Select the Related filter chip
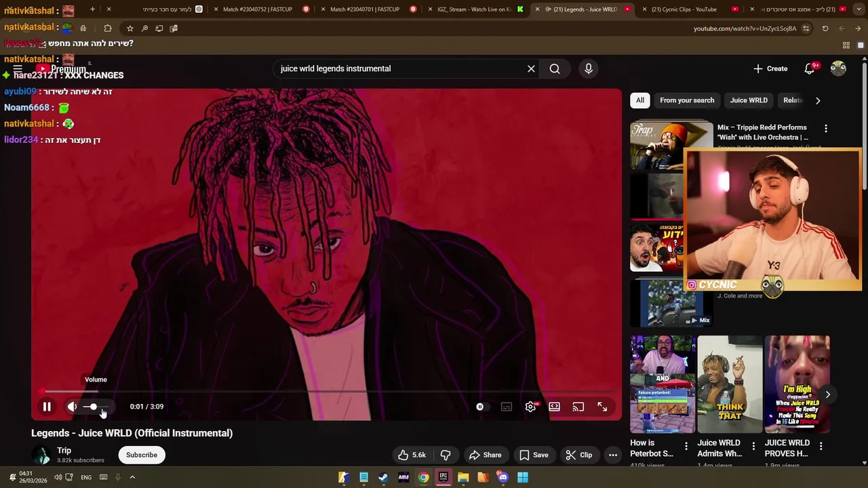The height and width of the screenshot is (488, 868). click(793, 100)
